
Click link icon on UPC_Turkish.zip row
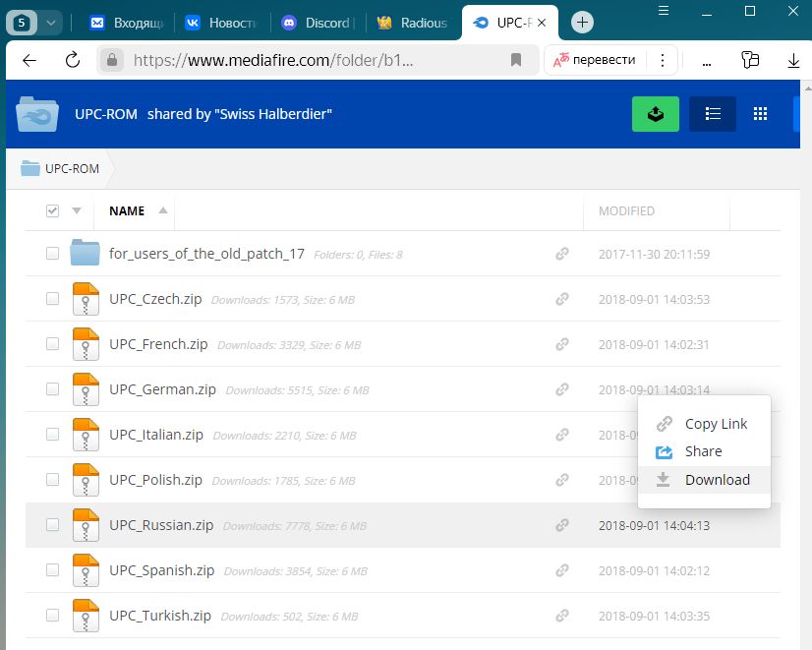click(562, 616)
